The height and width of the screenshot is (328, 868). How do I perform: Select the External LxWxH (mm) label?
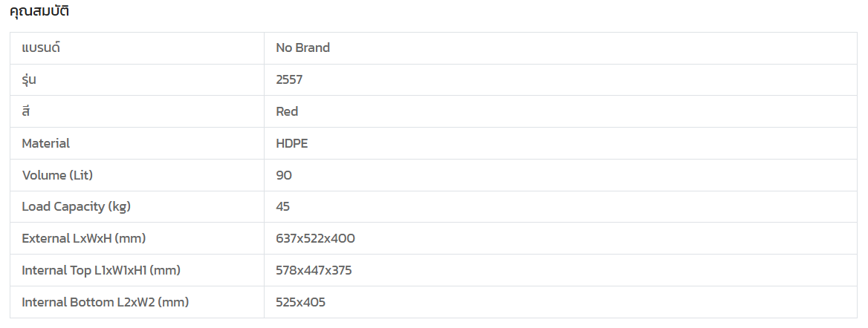83,238
